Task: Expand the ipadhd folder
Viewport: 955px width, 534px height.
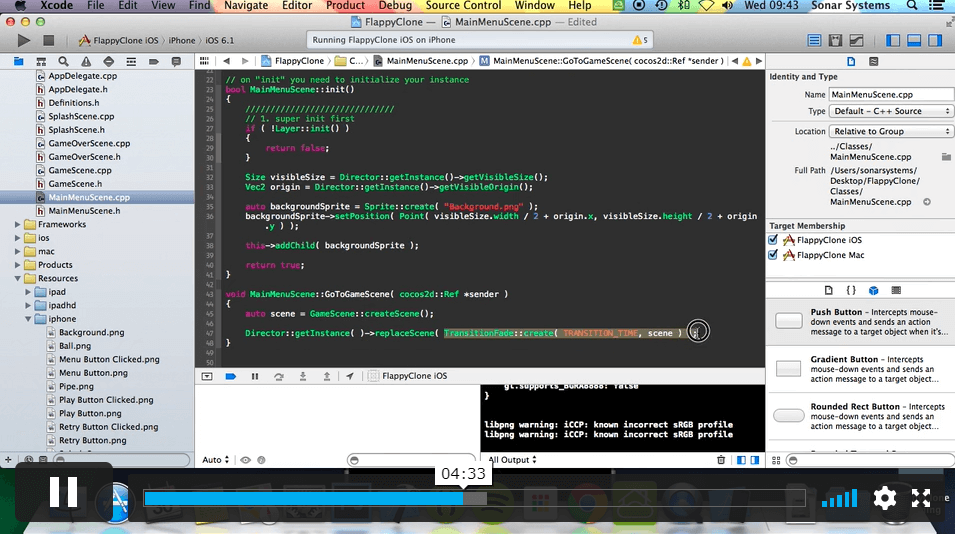Action: point(28,305)
